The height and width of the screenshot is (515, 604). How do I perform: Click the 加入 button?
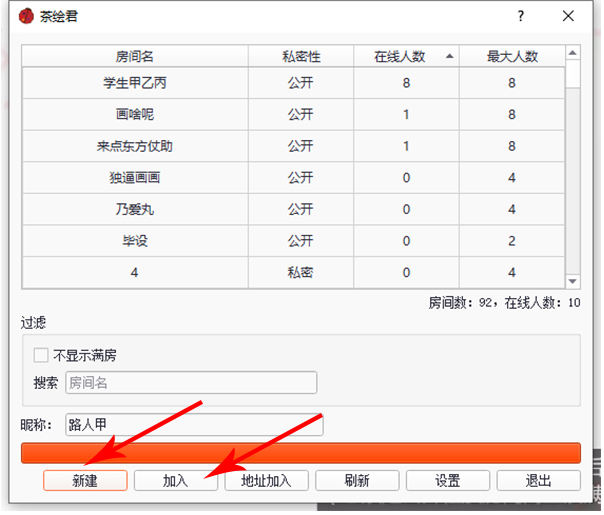coord(176,480)
